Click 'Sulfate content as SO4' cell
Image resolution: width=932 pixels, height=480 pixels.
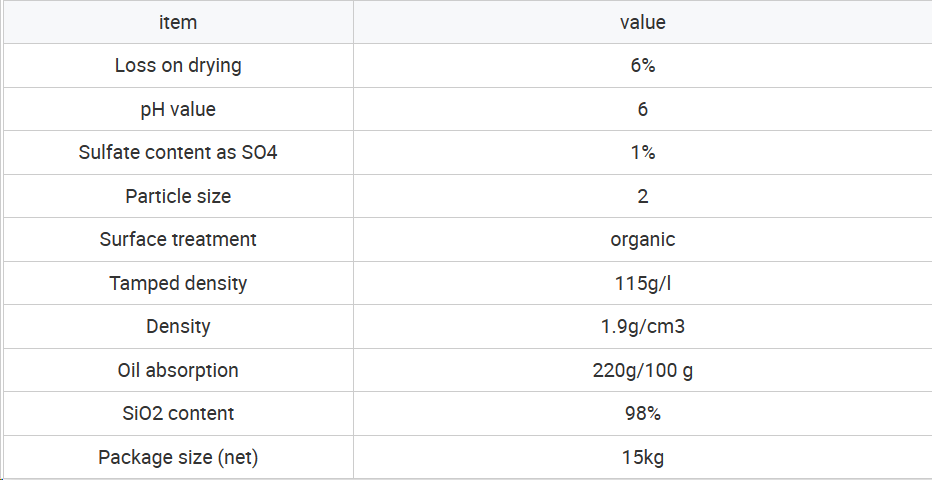point(178,153)
